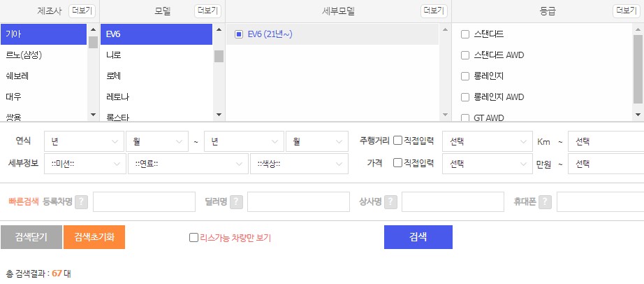Click the 검색닫기 button
This screenshot has width=644, height=284.
[31, 237]
